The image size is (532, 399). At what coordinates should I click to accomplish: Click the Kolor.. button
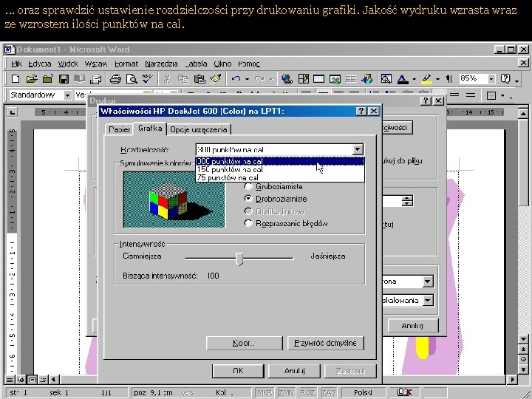click(245, 343)
